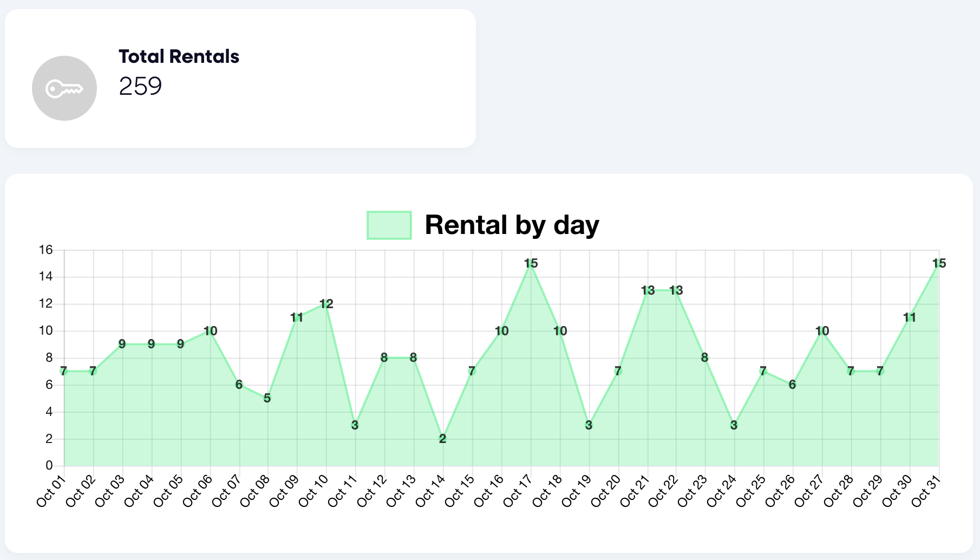Viewport: 980px width, 560px height.
Task: Click the Oct 08 data point labeled 5
Action: [x=267, y=398]
